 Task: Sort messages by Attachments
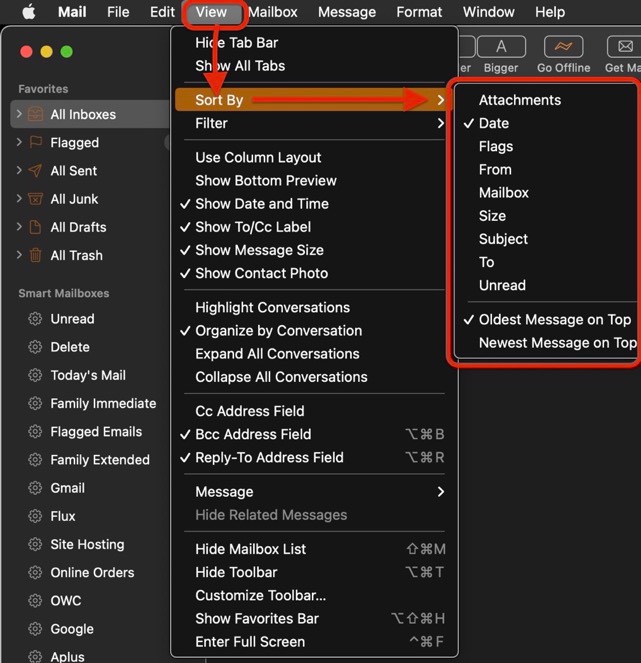pos(548,100)
